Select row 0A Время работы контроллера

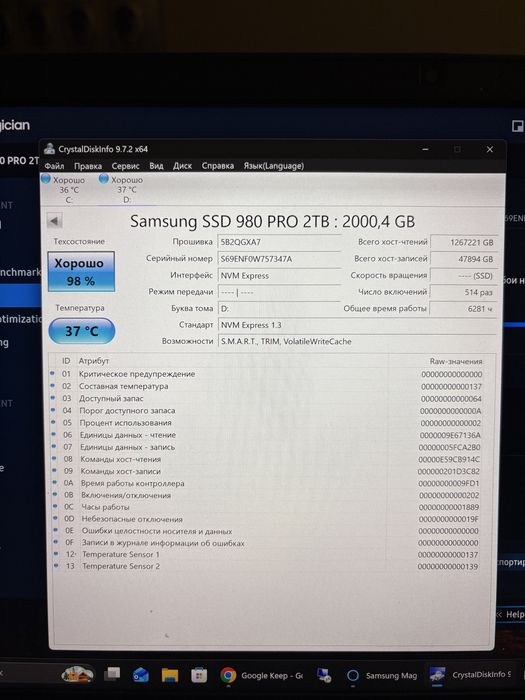tap(266, 483)
